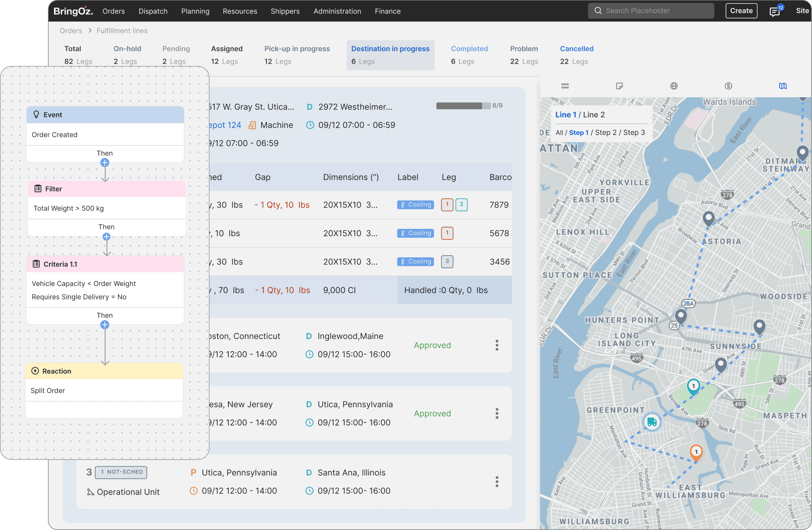
Task: Add a step after the Filter block
Action: pos(106,237)
